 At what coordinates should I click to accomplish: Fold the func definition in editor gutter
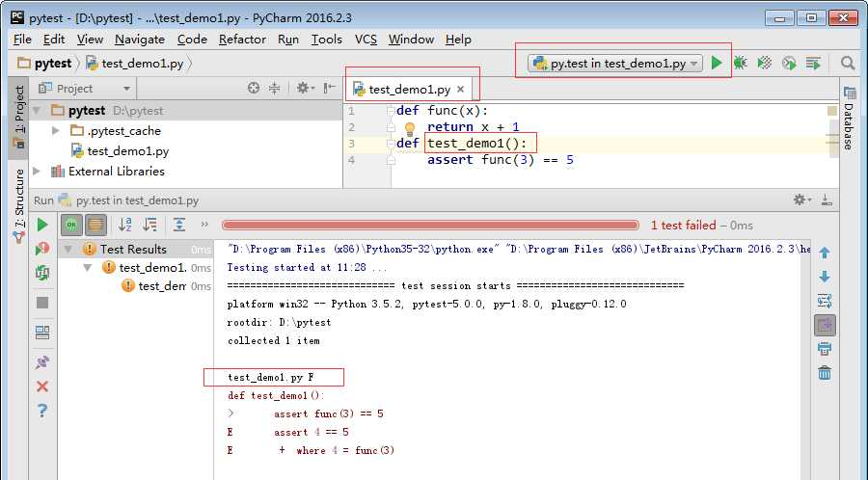pos(391,111)
